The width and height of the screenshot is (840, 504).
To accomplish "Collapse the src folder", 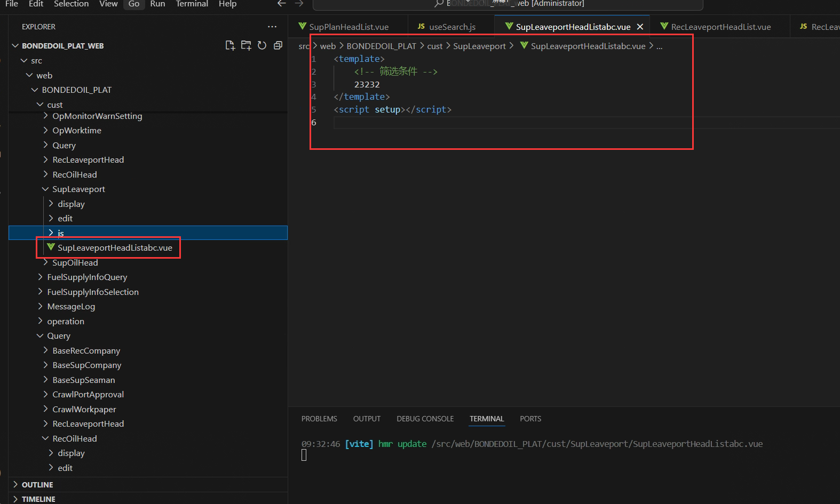I will click(148, 61).
